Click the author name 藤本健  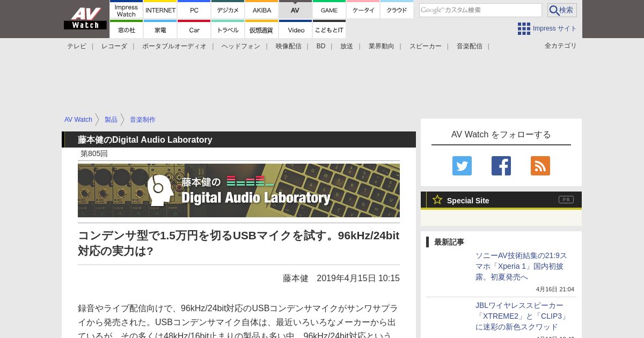[x=296, y=278]
